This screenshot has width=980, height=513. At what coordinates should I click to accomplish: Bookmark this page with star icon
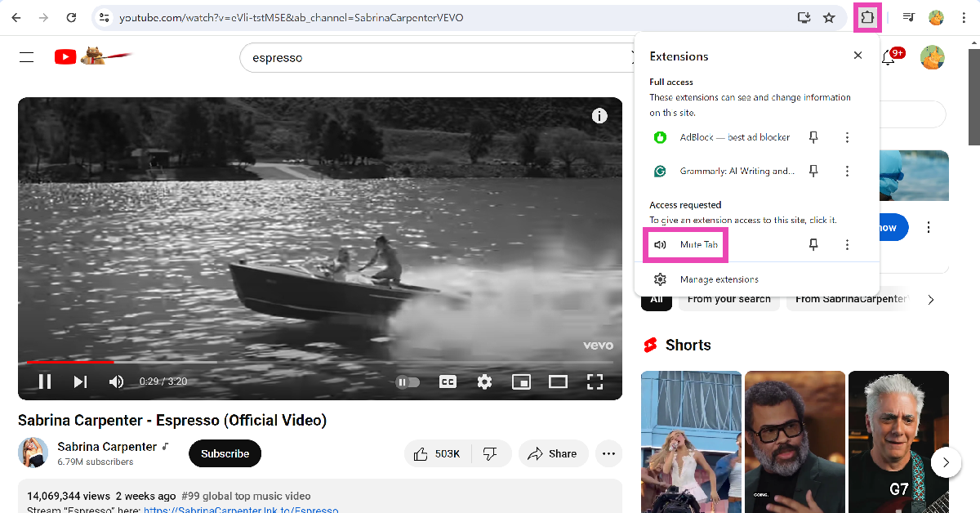pyautogui.click(x=829, y=17)
